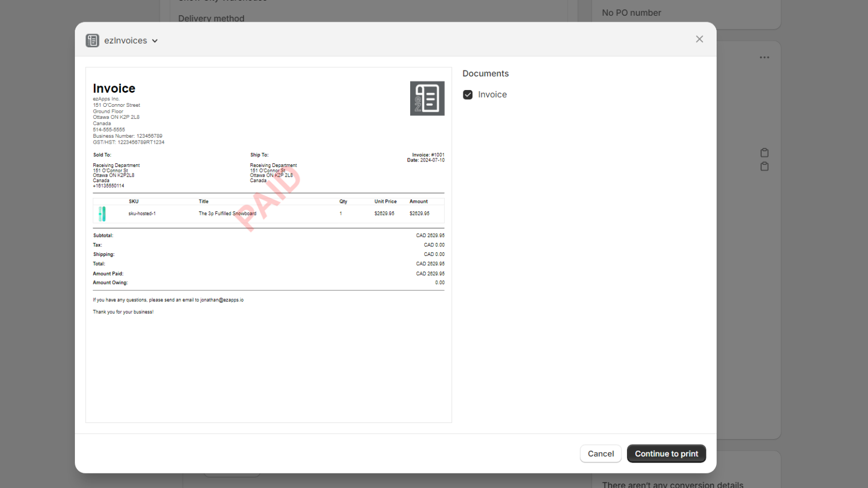Click the Cancel button
The image size is (868, 488).
pos(601,453)
